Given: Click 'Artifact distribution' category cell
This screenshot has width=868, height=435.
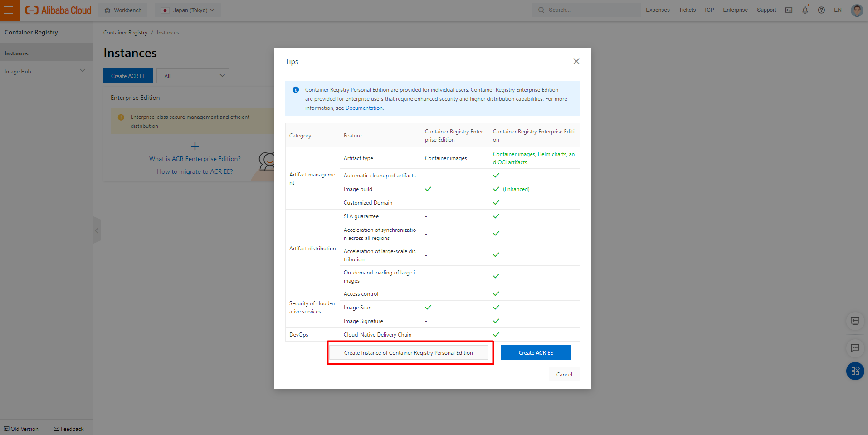Looking at the screenshot, I should (312, 249).
